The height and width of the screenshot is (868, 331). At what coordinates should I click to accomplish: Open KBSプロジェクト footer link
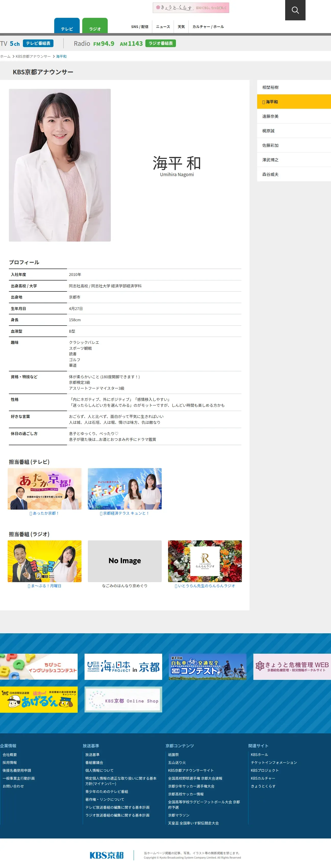point(265,770)
